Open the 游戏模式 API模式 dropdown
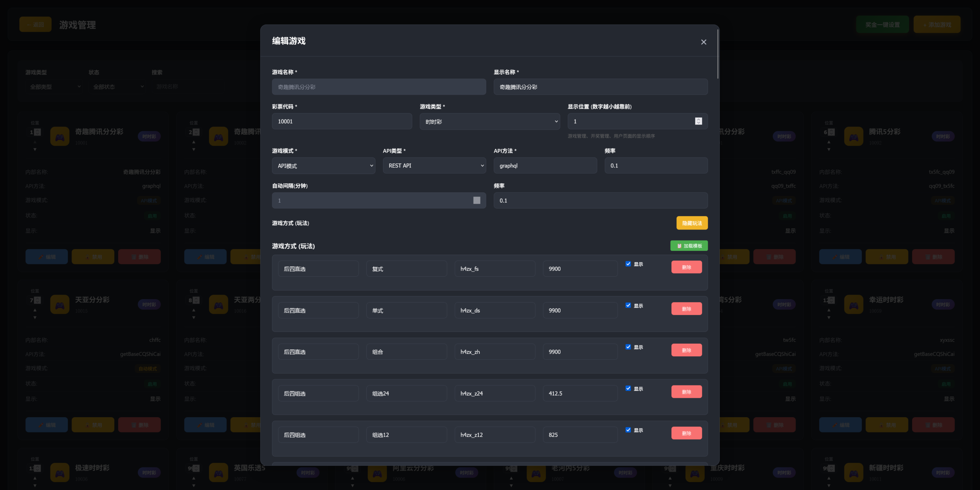 pos(323,165)
